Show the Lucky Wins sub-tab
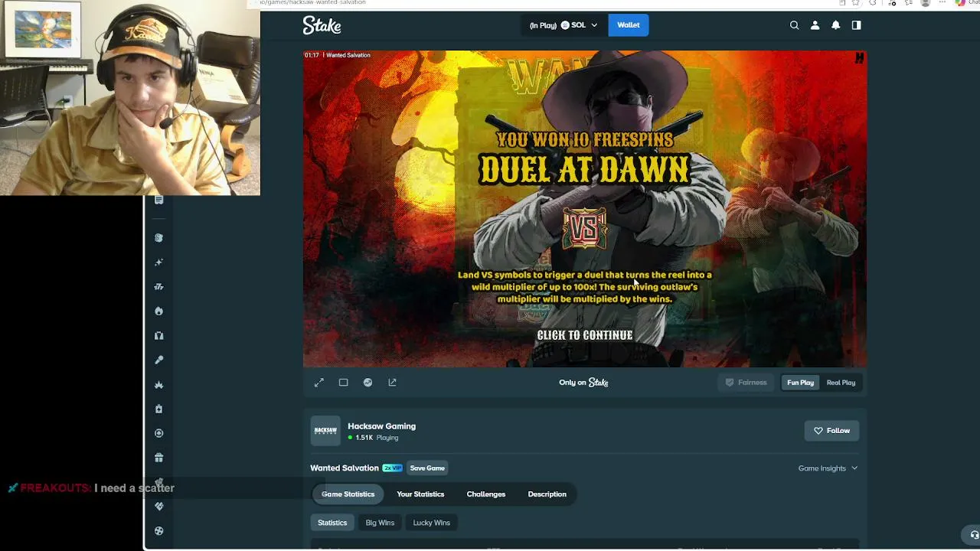 pos(432,523)
